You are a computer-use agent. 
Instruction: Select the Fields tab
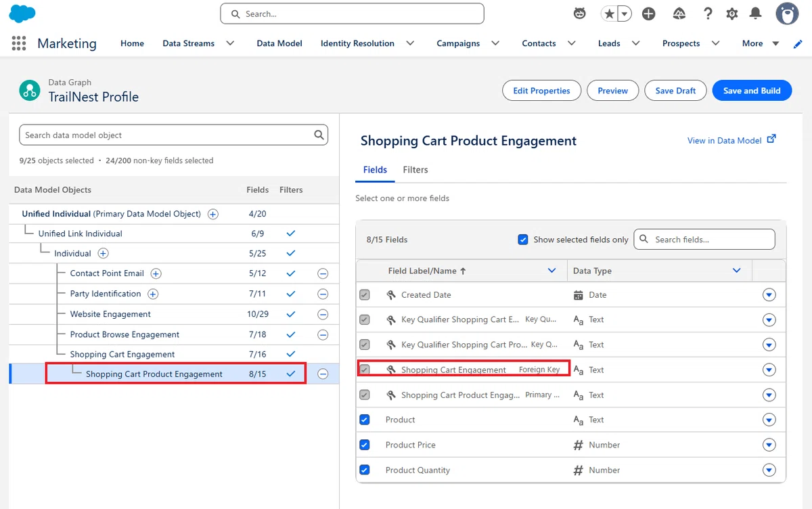click(375, 170)
